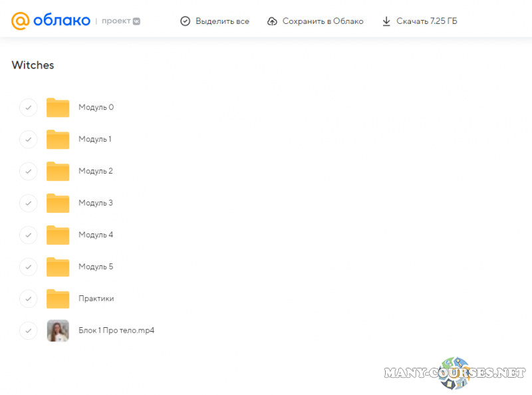
Task: Click Сохранить в Облако text
Action: click(x=323, y=21)
